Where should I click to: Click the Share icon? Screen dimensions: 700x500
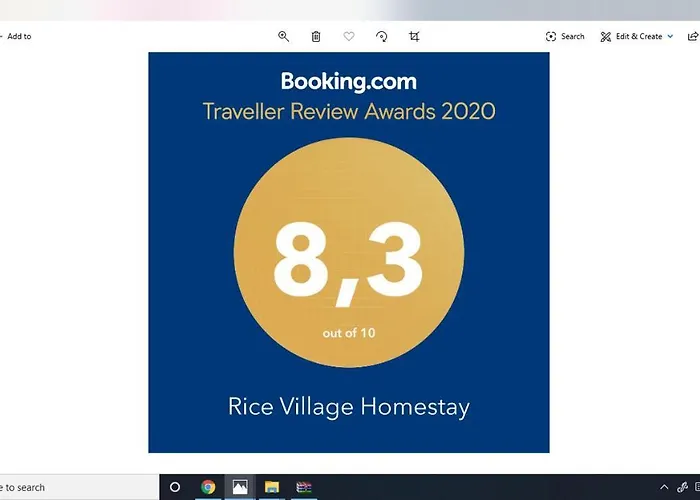pos(693,37)
